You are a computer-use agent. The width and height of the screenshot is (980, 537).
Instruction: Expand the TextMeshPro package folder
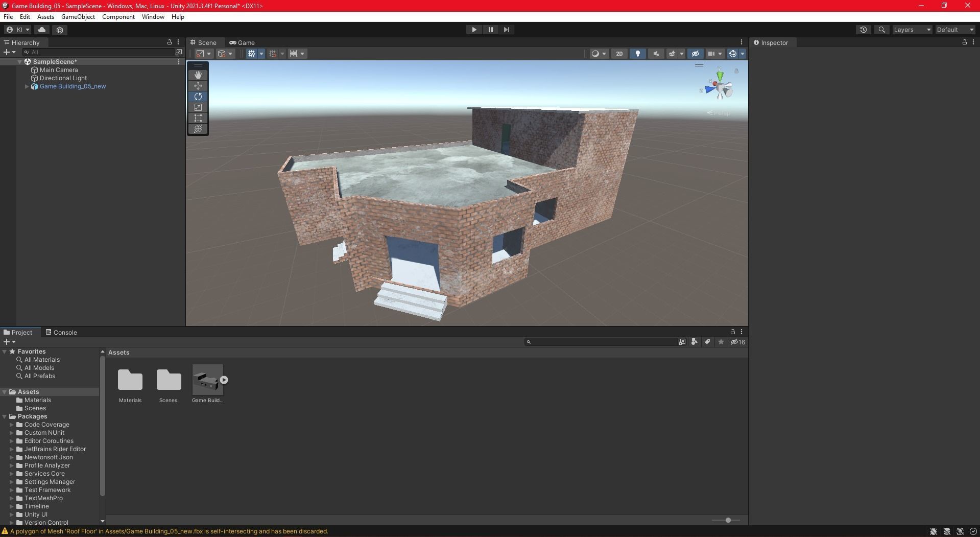(x=11, y=498)
